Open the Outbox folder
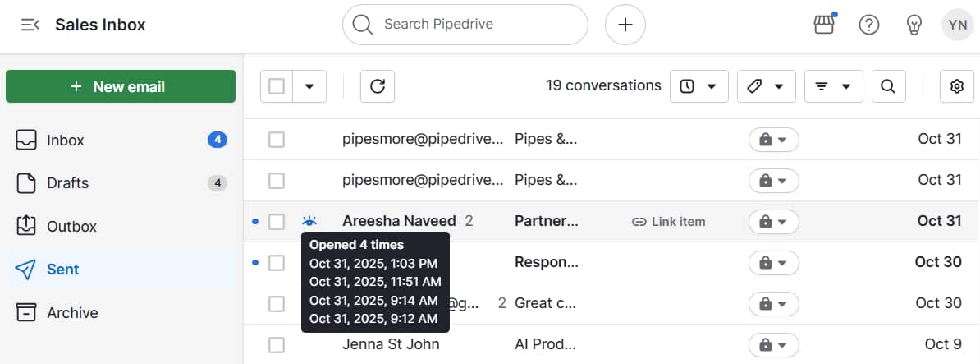Viewport: 980px width, 364px height. 121,227
